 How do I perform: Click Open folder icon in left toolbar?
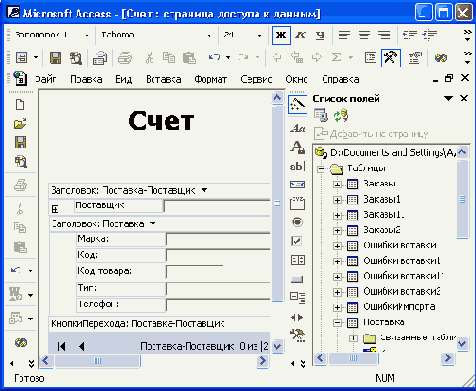click(x=20, y=124)
